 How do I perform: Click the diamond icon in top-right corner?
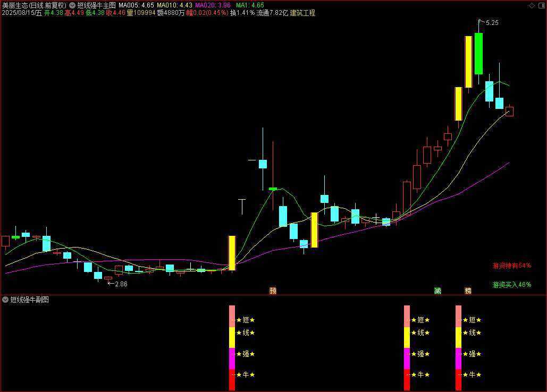pos(532,5)
